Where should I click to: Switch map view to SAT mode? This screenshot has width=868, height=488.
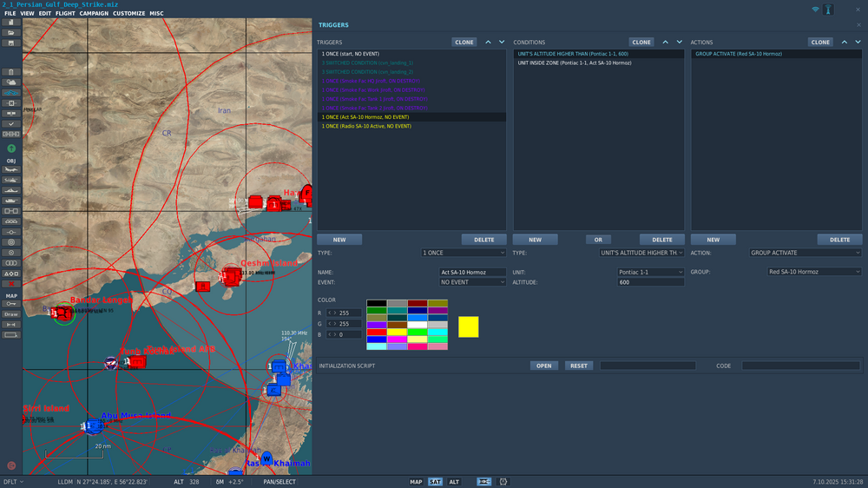pos(435,482)
